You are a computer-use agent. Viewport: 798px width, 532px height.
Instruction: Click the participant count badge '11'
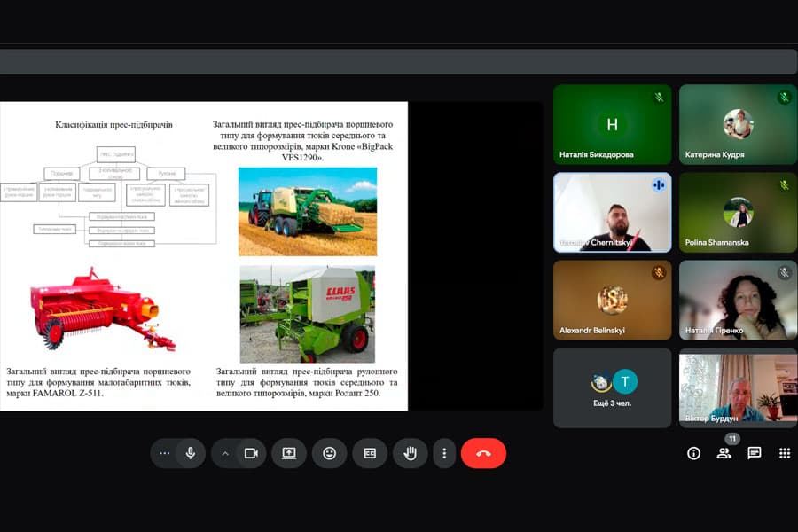click(x=731, y=438)
